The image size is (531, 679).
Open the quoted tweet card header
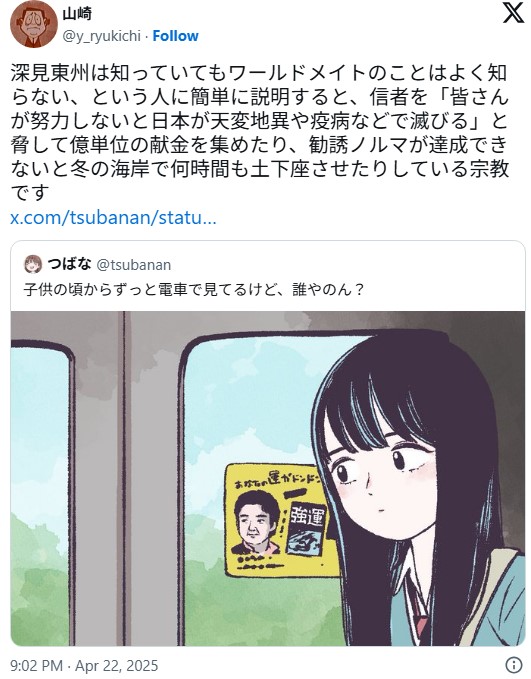click(268, 264)
